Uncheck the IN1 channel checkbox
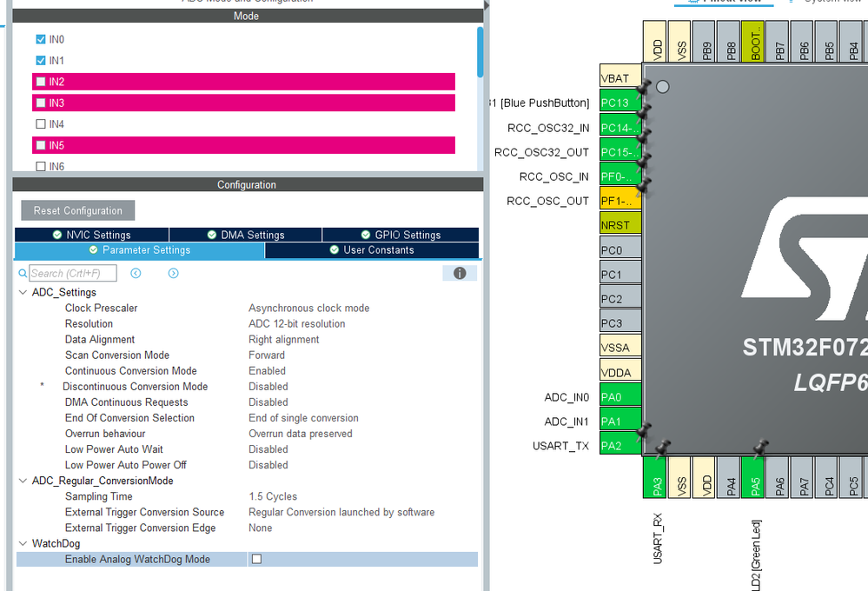868x591 pixels. tap(41, 60)
